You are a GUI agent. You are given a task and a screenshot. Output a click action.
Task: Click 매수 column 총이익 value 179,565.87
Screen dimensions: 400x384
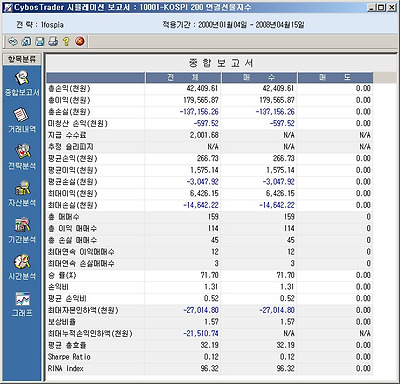click(277, 100)
